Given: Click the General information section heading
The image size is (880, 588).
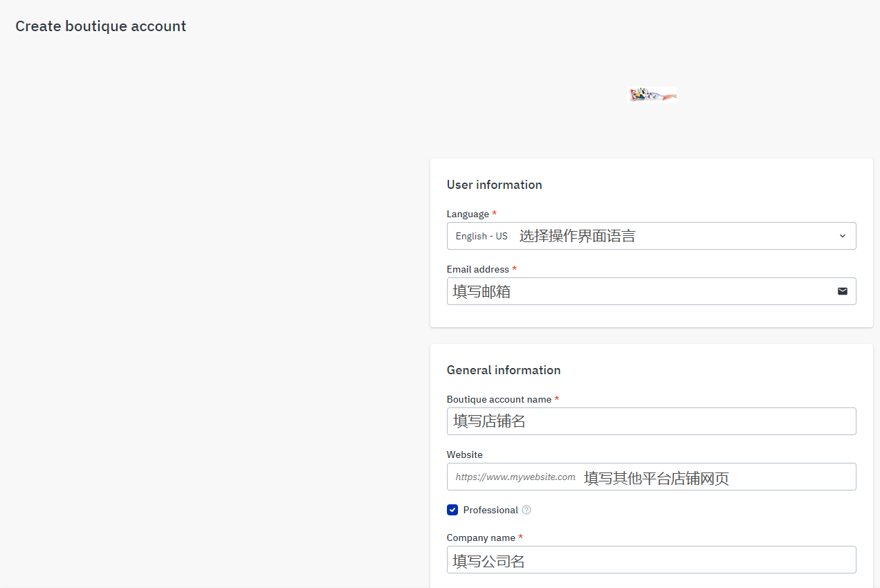Looking at the screenshot, I should point(504,370).
